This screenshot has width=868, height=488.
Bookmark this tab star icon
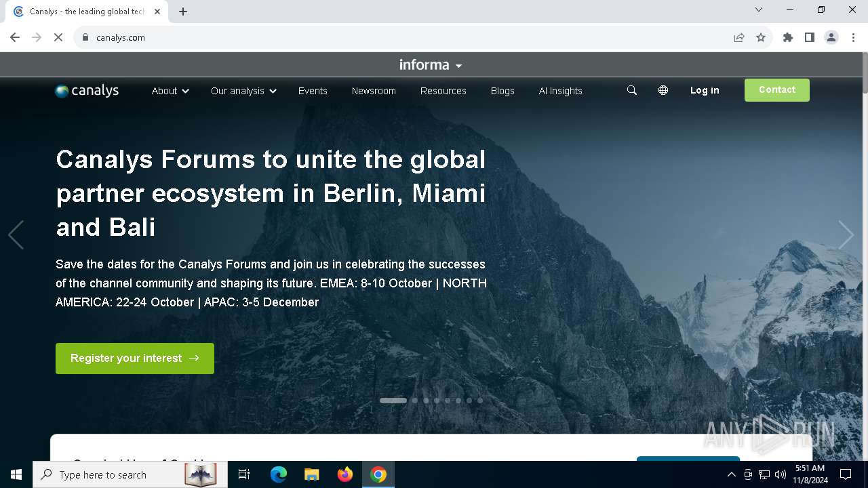(761, 37)
